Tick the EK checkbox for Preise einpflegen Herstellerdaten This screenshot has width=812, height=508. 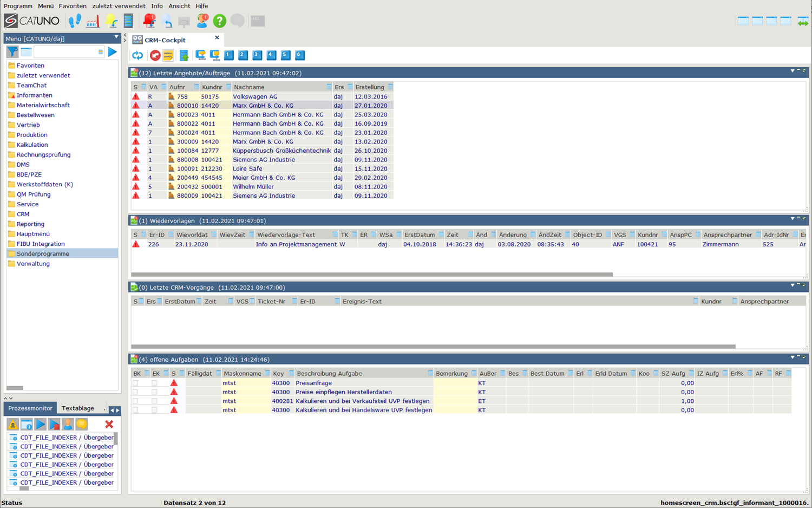pos(154,392)
